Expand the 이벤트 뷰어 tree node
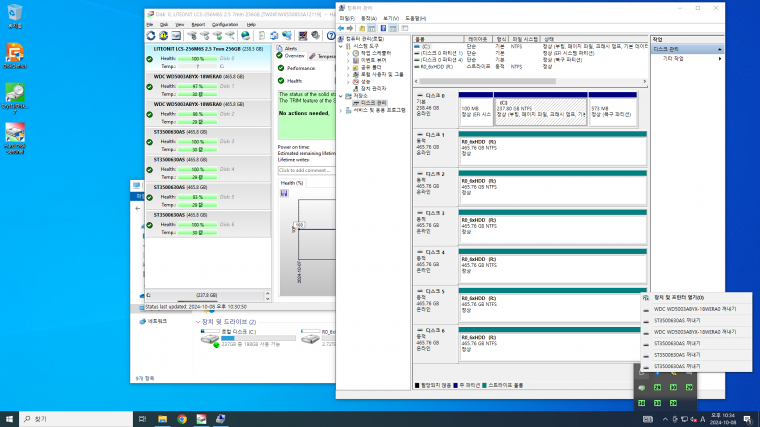Viewport: 760px width, 427px height. 348,61
